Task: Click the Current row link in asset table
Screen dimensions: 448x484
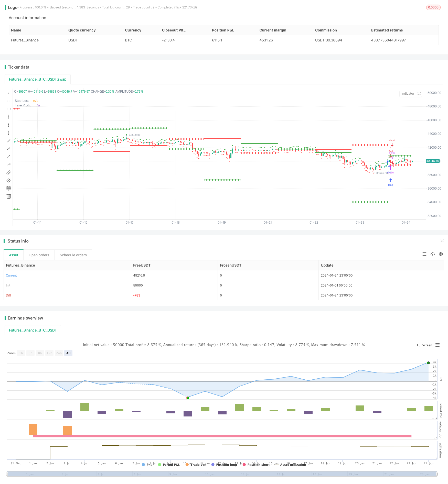Action: [x=11, y=276]
